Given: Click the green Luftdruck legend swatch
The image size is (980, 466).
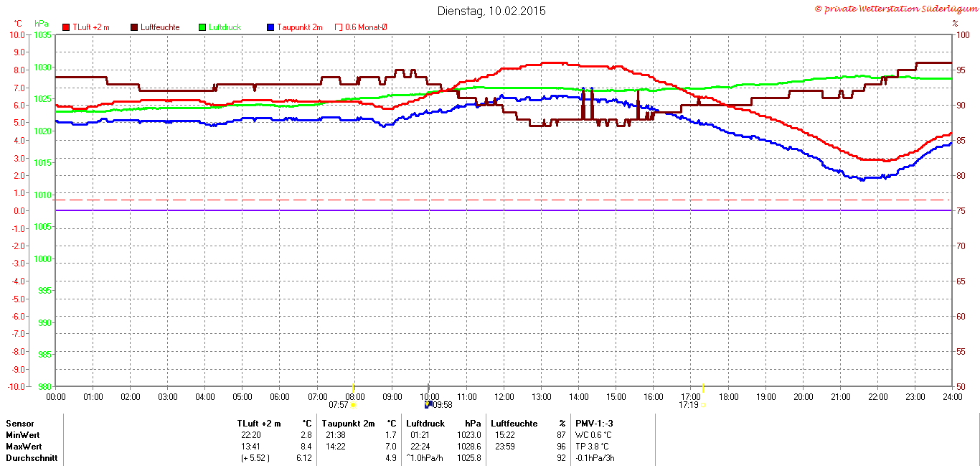Looking at the screenshot, I should (x=202, y=27).
